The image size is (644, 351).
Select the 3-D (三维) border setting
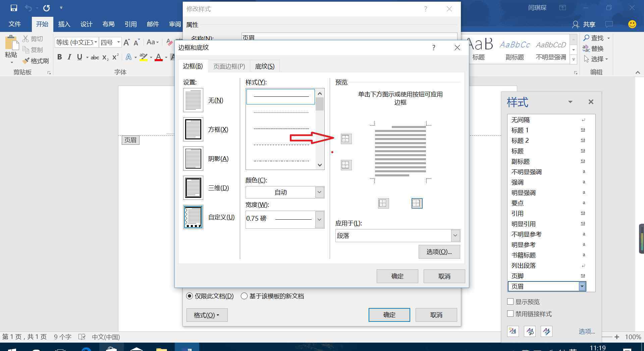click(193, 188)
